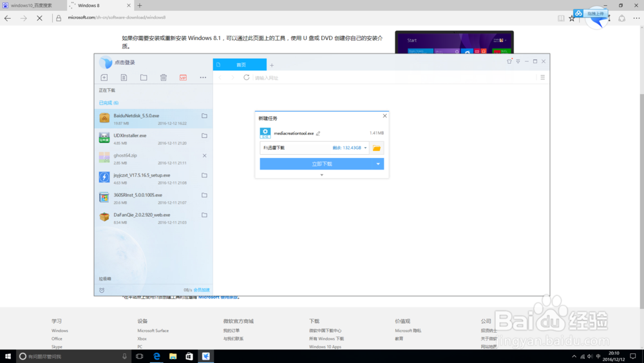Stop loading page with X button in Edge
644x363 pixels.
pos(39,18)
